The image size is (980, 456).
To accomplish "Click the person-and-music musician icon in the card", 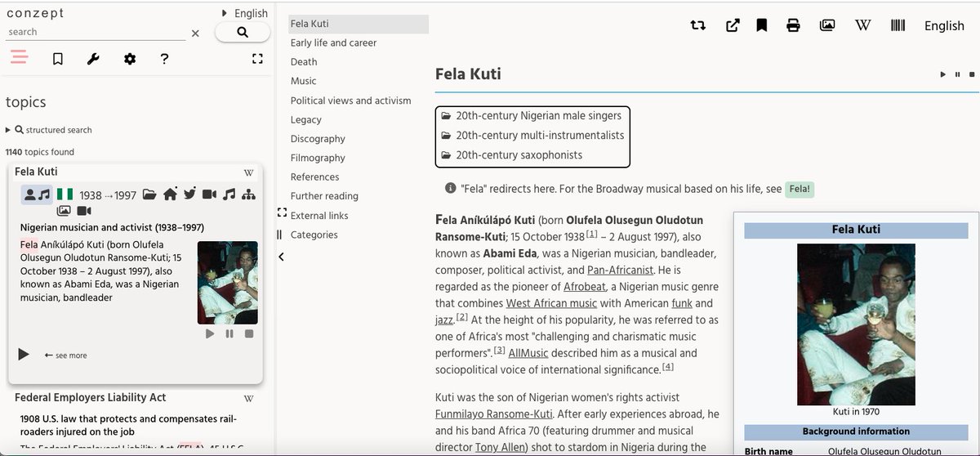I will tap(38, 194).
